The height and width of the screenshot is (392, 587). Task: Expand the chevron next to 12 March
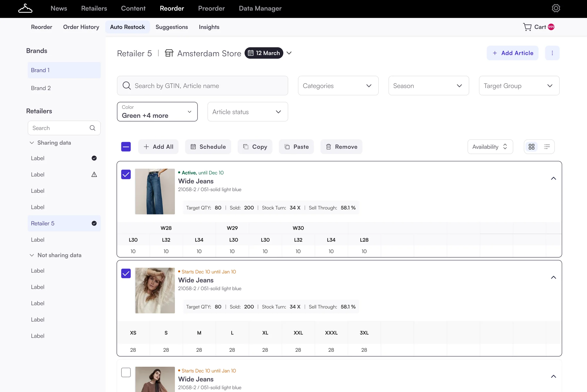click(x=289, y=53)
